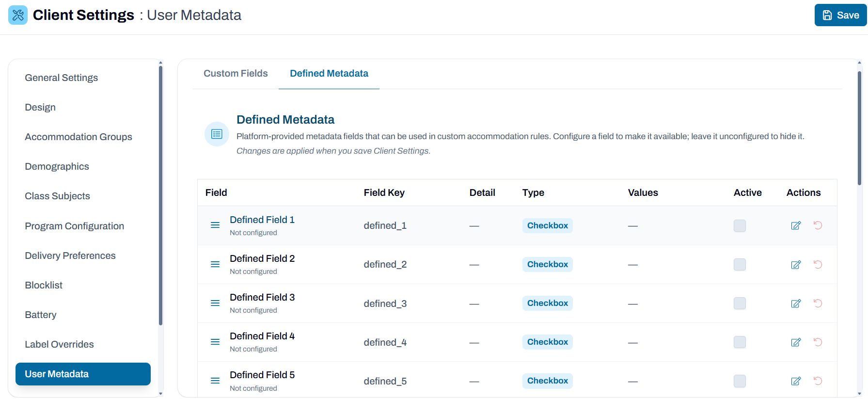Open Delivery Preferences settings
The width and height of the screenshot is (868, 399).
click(x=70, y=255)
